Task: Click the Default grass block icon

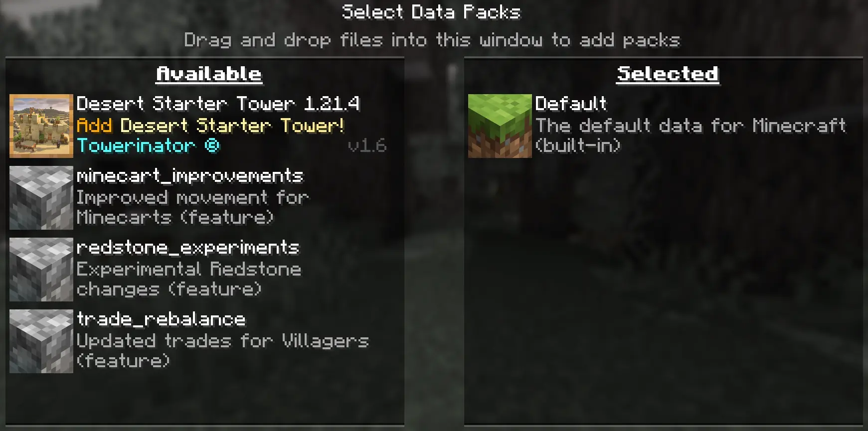Action: (x=500, y=126)
